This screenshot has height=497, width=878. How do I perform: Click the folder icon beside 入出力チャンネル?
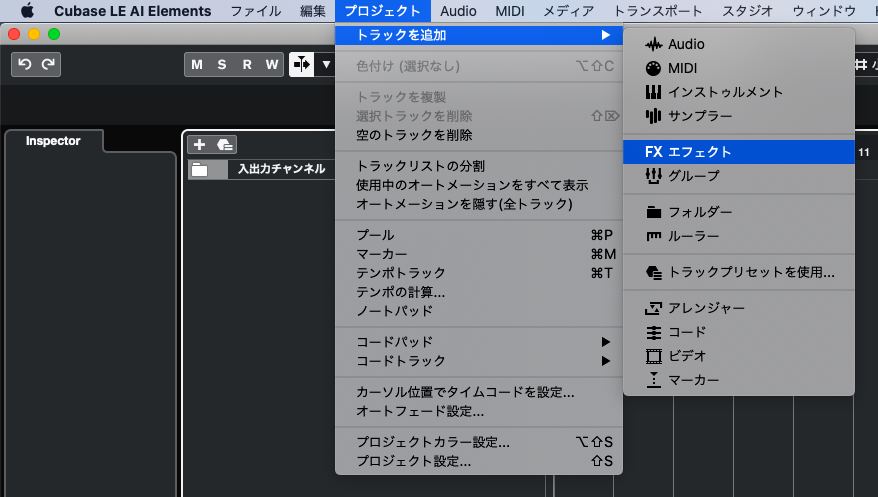pos(199,170)
